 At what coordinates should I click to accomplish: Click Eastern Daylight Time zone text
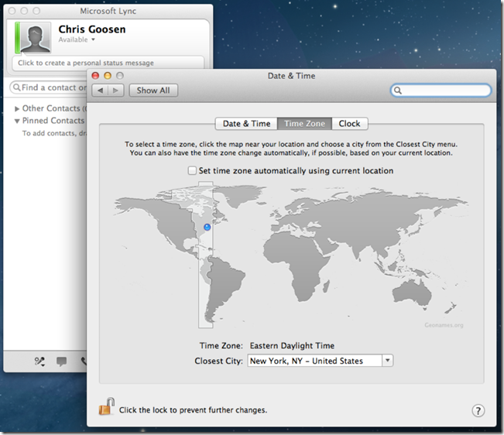click(x=292, y=346)
